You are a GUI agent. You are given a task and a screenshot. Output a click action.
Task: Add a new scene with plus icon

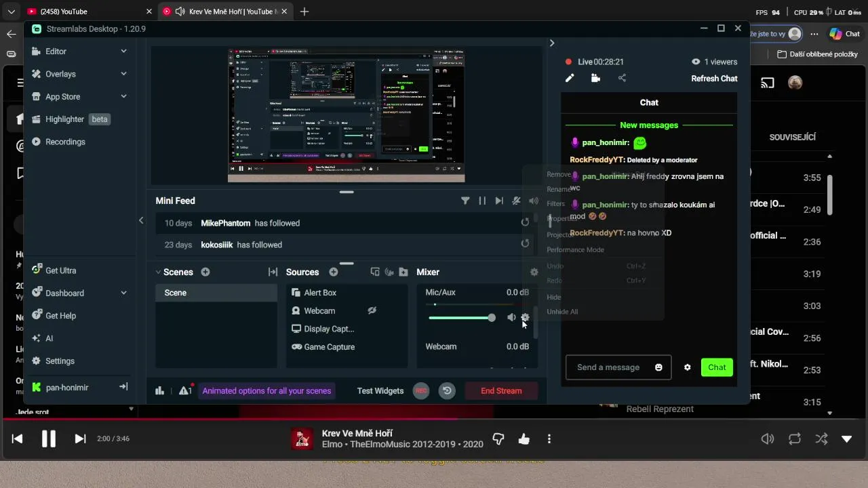[205, 272]
